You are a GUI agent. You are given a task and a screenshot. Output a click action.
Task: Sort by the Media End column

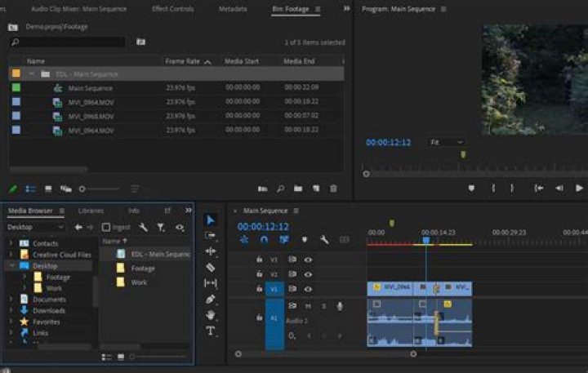299,61
